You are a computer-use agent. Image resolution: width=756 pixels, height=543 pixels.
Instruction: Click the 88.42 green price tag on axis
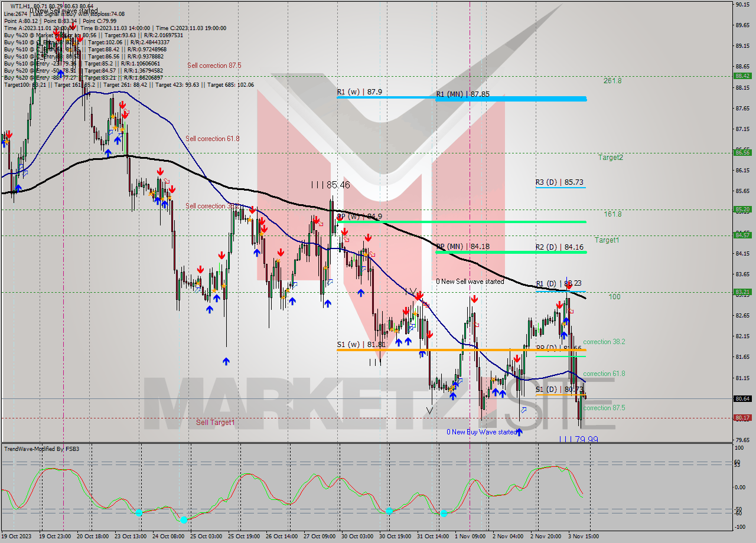[x=742, y=76]
